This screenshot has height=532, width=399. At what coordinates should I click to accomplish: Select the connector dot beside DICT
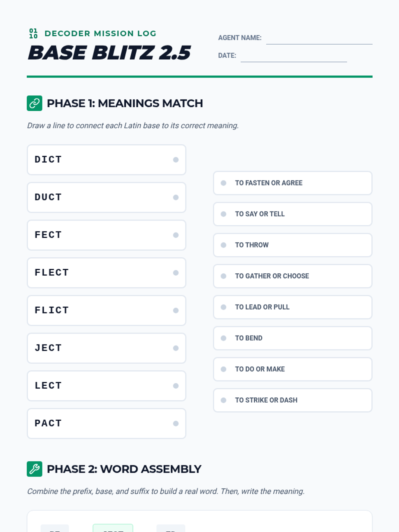(x=176, y=160)
